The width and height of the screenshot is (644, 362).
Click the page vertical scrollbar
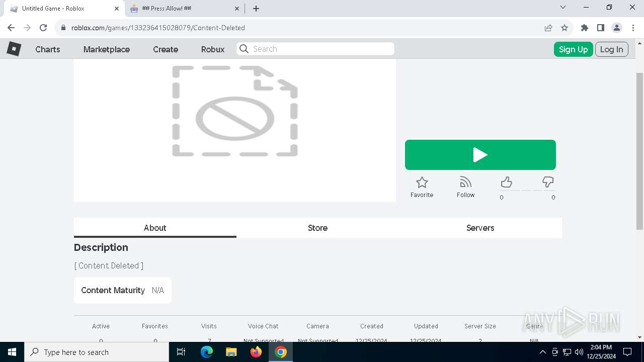pos(639,151)
